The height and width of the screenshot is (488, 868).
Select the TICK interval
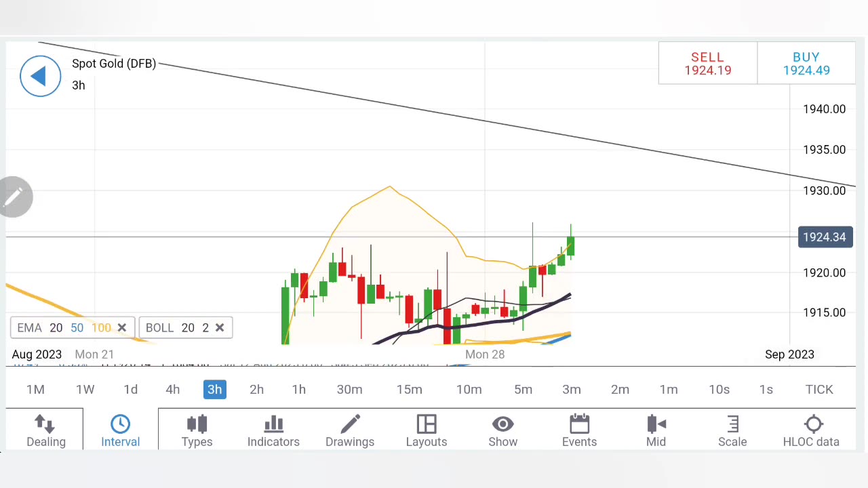pyautogui.click(x=819, y=390)
